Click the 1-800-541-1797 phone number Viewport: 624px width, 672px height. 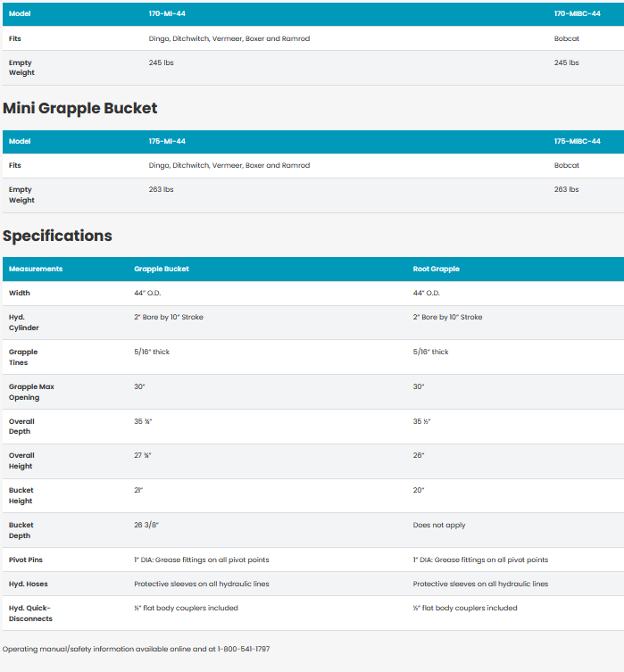coord(243,649)
